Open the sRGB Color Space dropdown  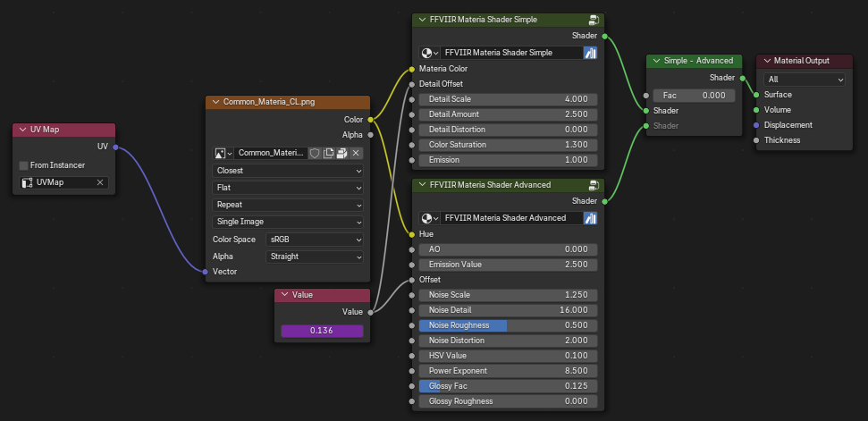(x=315, y=240)
